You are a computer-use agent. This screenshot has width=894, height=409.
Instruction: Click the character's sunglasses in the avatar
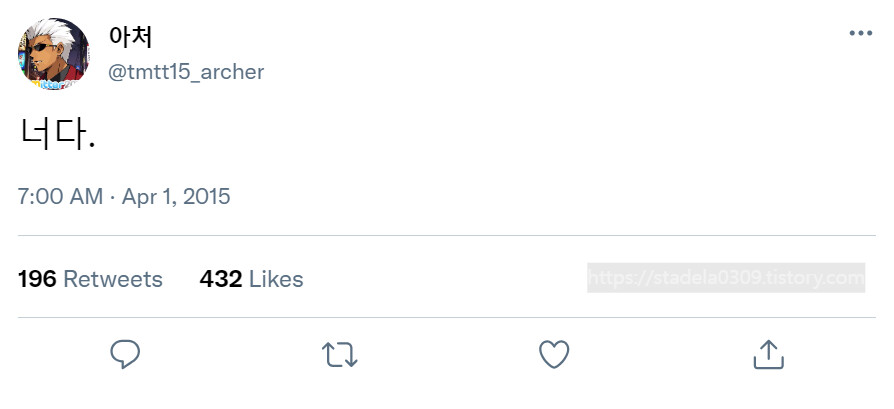point(47,46)
